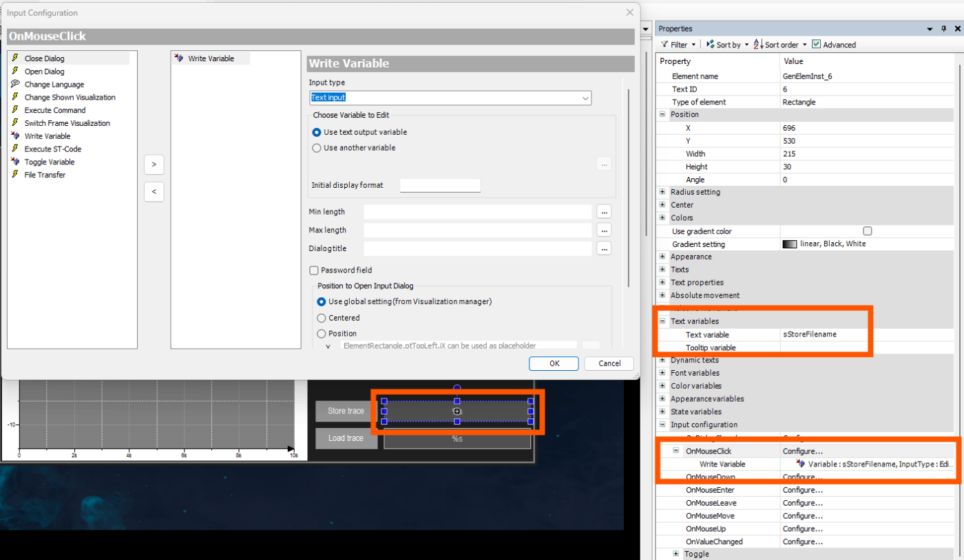Pick the Execute ST-Code action icon

(14, 149)
